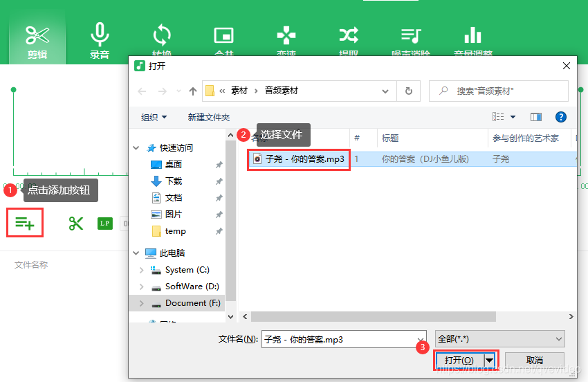Go up one folder level
This screenshot has height=382, width=588.
click(x=193, y=91)
